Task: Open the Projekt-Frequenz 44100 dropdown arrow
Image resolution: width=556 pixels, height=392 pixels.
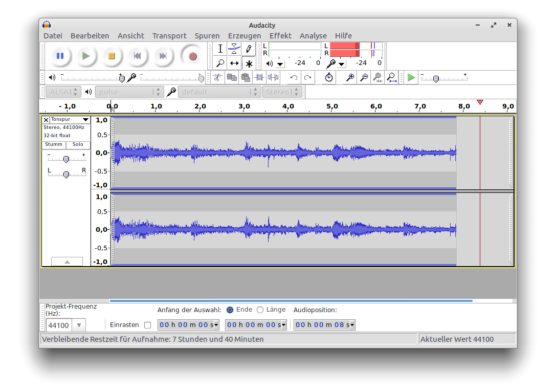Action: pos(79,325)
